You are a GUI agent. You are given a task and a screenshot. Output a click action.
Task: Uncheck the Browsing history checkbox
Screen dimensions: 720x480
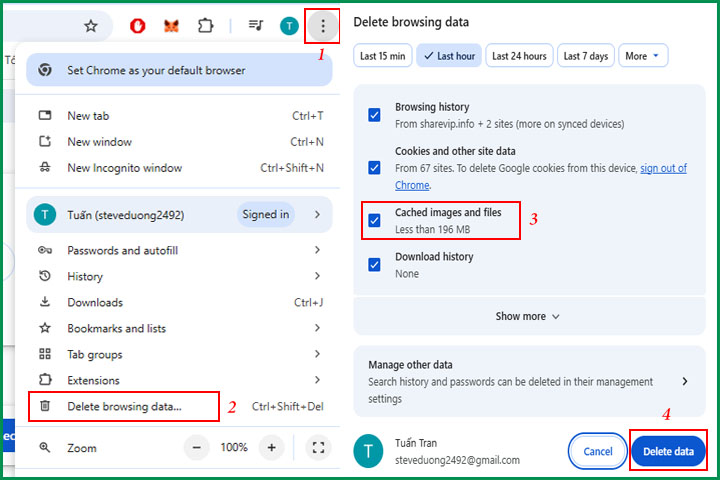click(374, 115)
